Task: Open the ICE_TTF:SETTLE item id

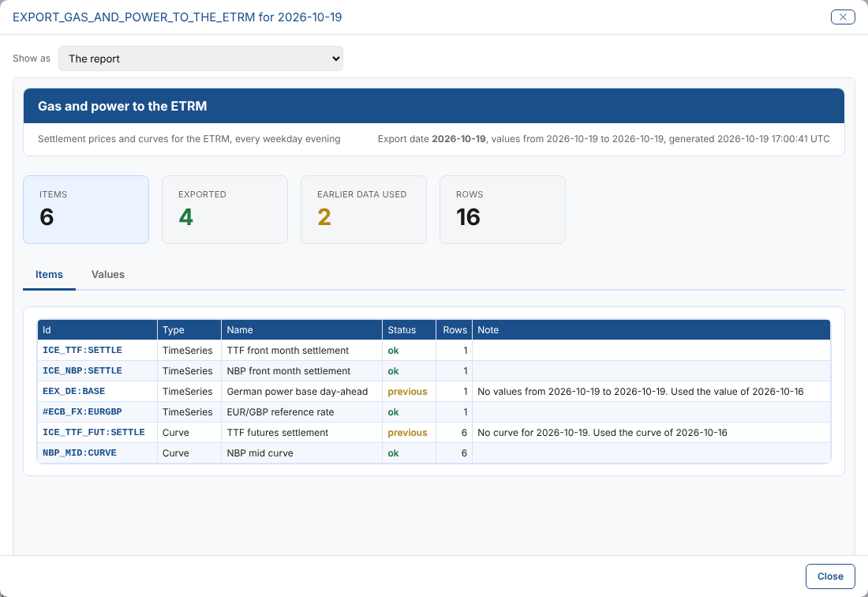Action: click(83, 351)
